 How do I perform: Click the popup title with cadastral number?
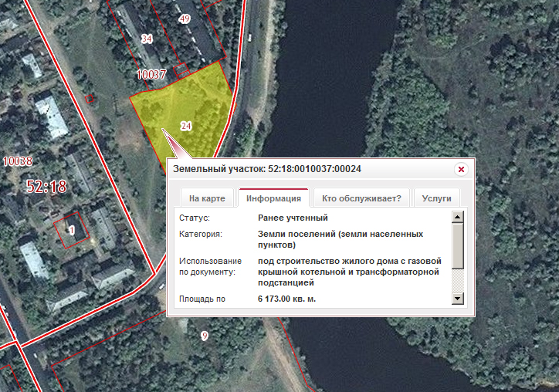click(267, 169)
